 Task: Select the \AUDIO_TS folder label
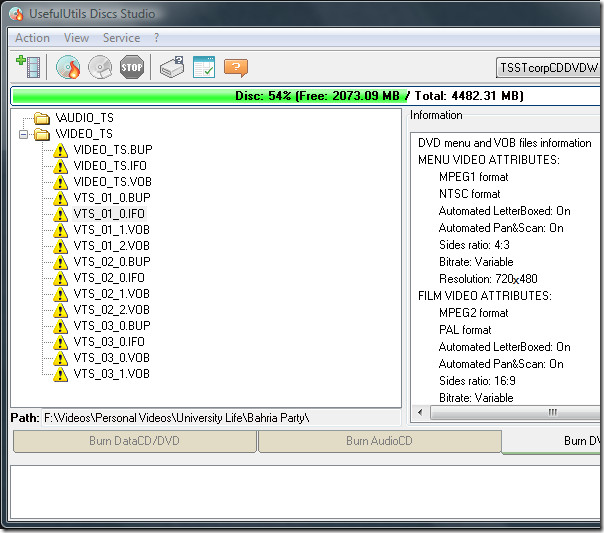pyautogui.click(x=84, y=118)
